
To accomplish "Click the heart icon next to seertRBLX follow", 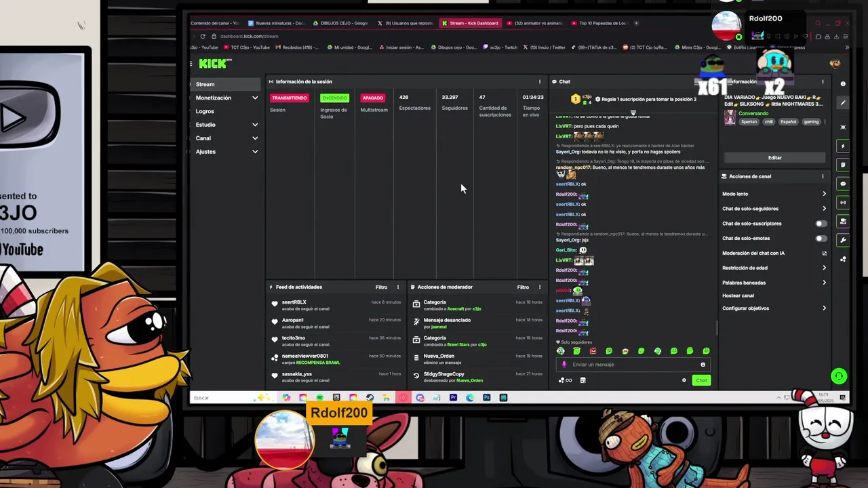I will [275, 305].
